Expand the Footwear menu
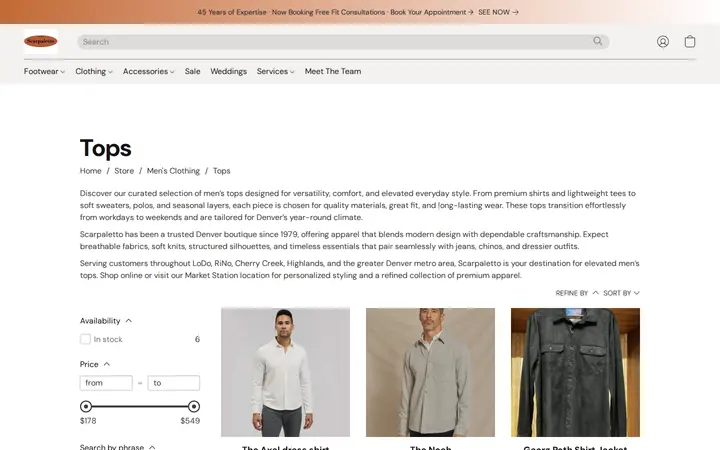 [45, 71]
